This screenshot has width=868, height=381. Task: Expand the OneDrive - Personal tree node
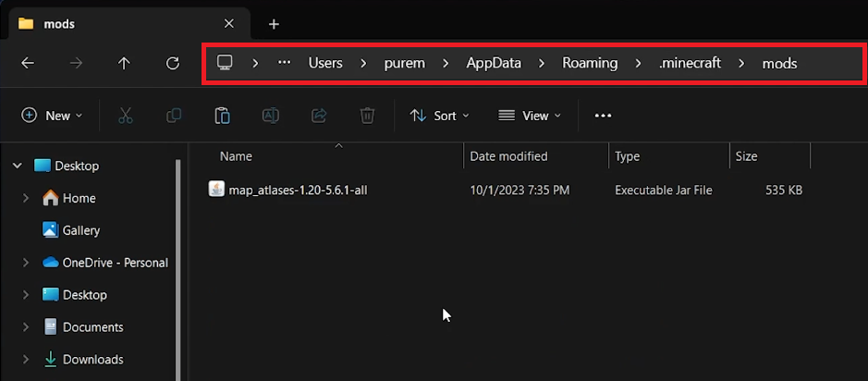point(26,263)
